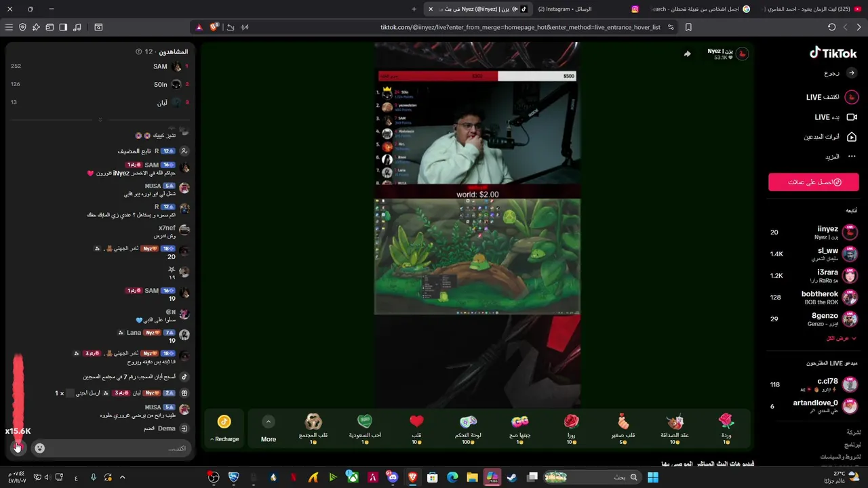
Task: Open Discord from the taskbar
Action: coord(393,477)
